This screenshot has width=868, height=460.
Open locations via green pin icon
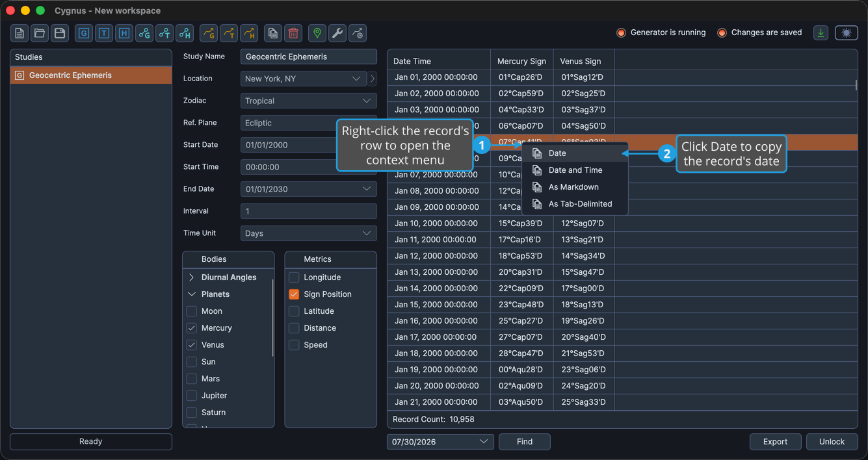tap(317, 33)
